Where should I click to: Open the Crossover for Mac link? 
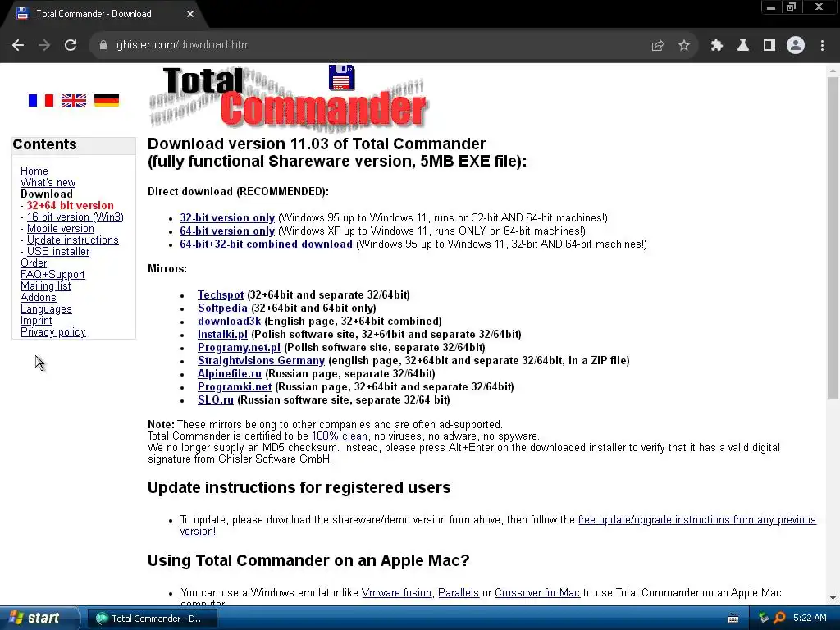tap(537, 592)
